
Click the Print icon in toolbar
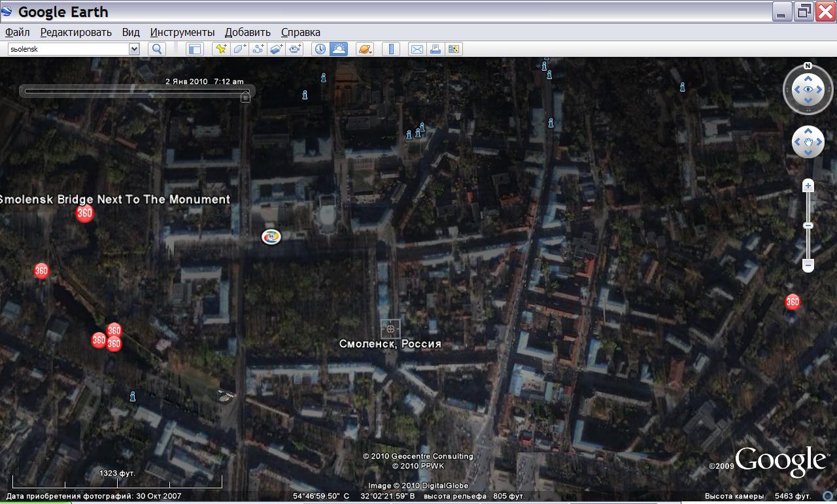click(436, 48)
